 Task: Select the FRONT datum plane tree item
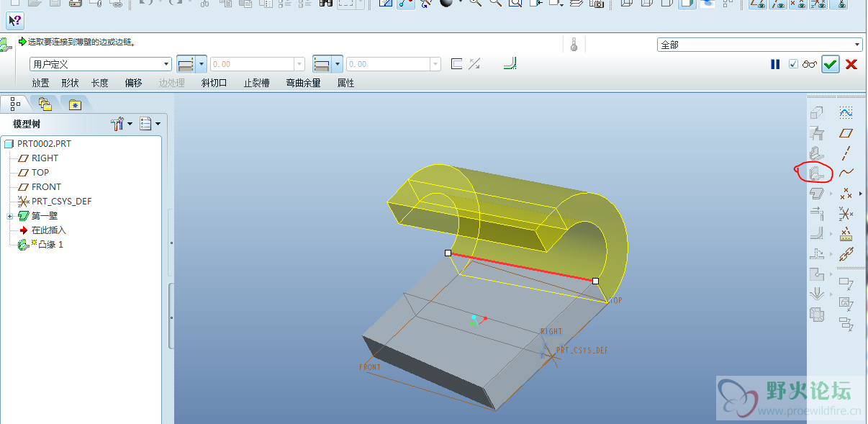click(40, 187)
